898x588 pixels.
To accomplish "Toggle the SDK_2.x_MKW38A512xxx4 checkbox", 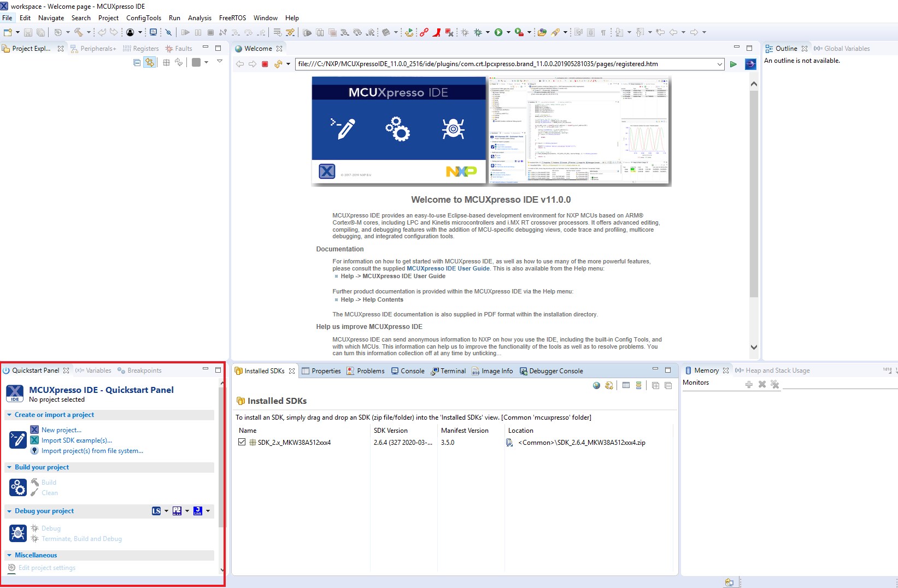I will click(242, 442).
